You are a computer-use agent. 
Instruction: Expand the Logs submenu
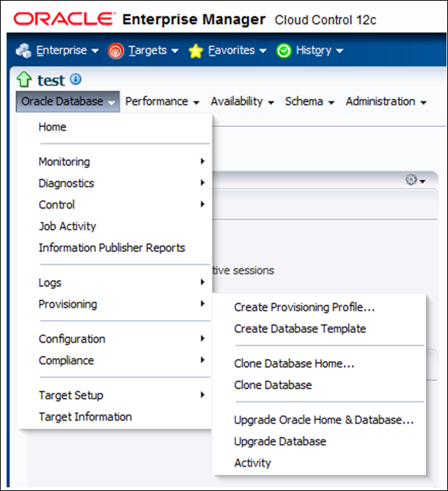coord(115,283)
